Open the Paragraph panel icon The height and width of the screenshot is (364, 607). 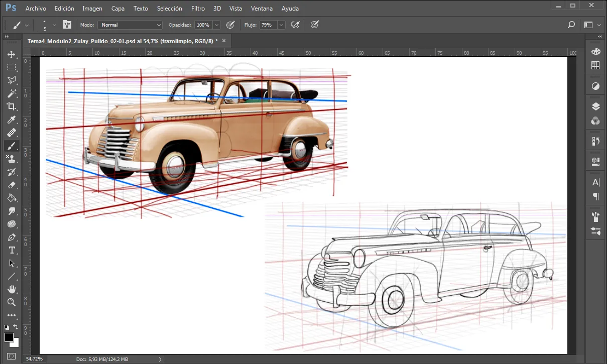(x=596, y=196)
